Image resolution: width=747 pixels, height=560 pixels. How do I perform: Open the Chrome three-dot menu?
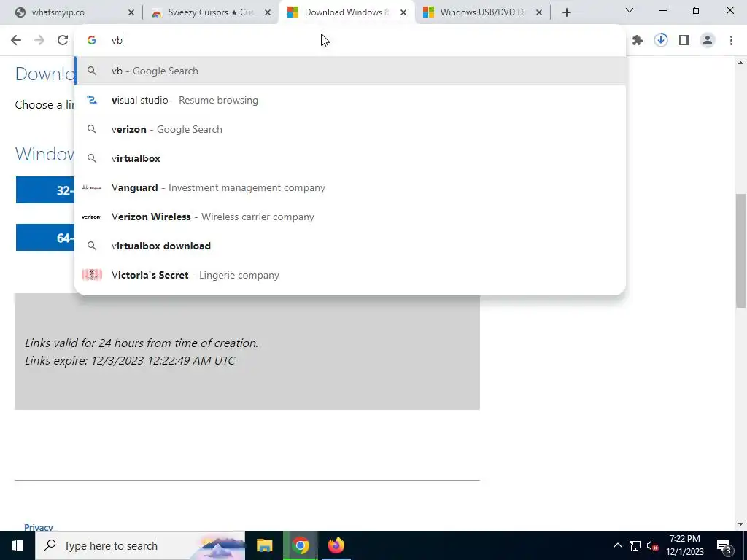click(731, 41)
